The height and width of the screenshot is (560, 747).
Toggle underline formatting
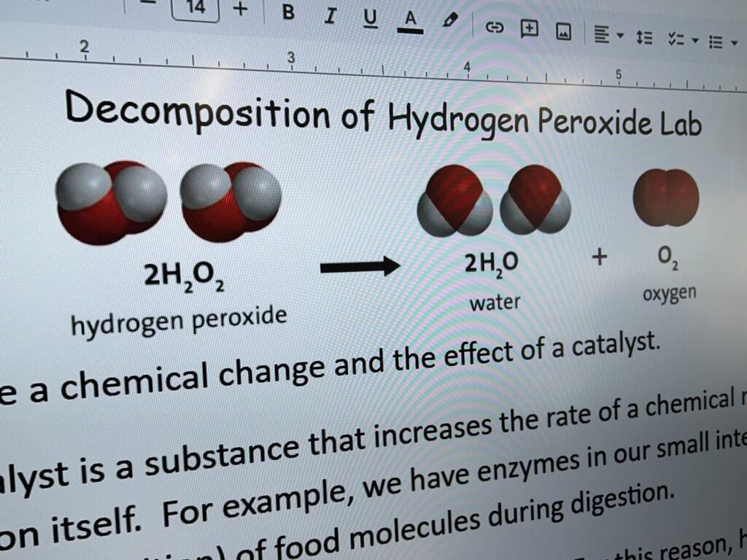[x=371, y=18]
